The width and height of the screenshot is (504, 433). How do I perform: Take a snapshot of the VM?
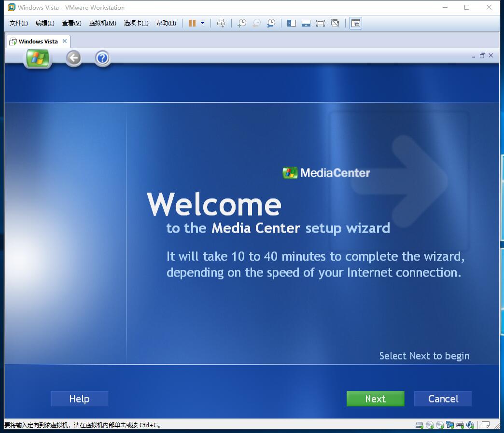tap(242, 23)
